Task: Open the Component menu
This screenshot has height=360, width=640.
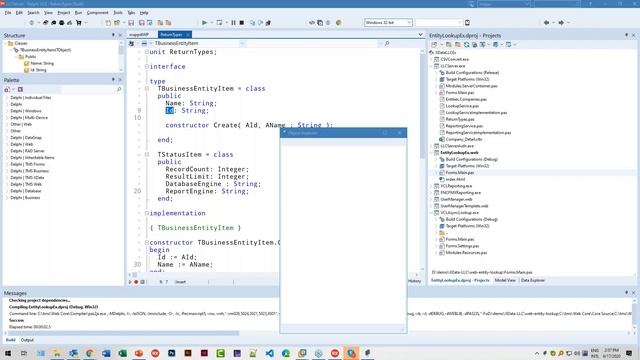Action: (x=98, y=13)
